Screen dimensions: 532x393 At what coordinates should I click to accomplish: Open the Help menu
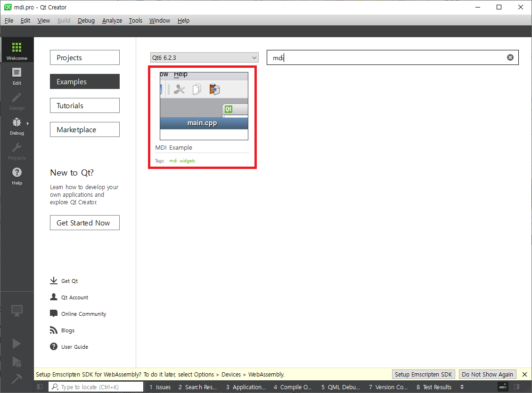(183, 21)
